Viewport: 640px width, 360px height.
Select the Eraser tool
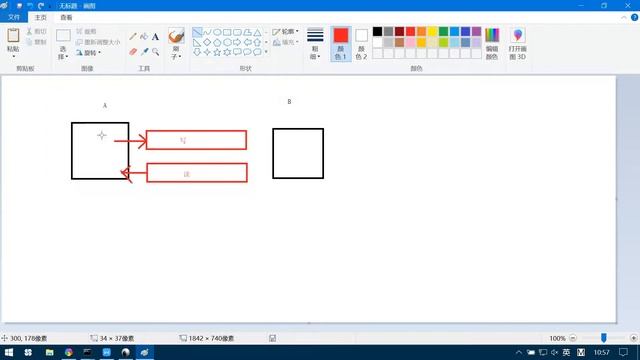133,52
